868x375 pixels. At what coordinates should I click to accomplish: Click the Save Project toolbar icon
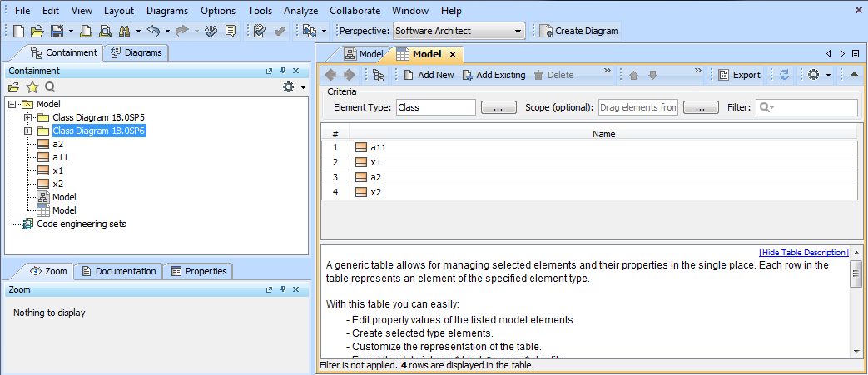57,31
